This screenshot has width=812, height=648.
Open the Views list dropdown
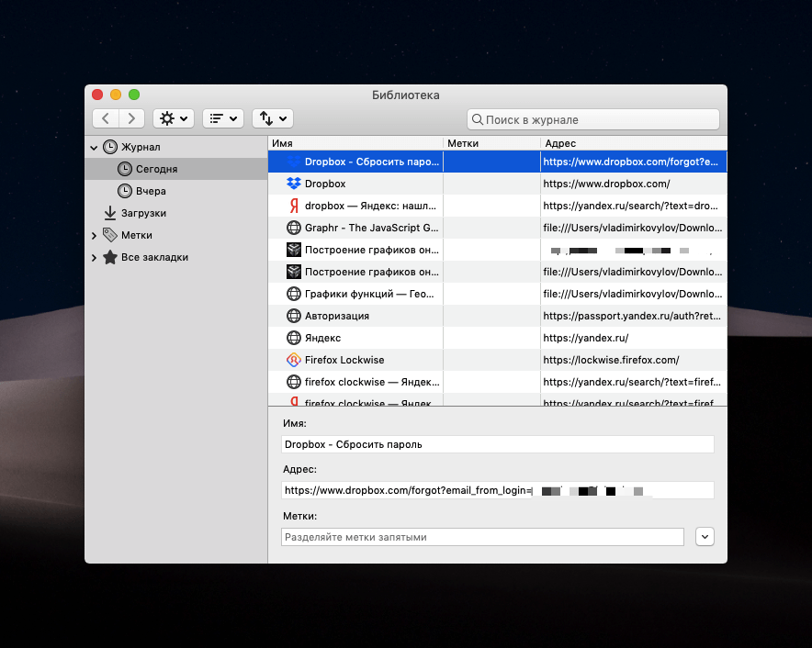tap(223, 118)
